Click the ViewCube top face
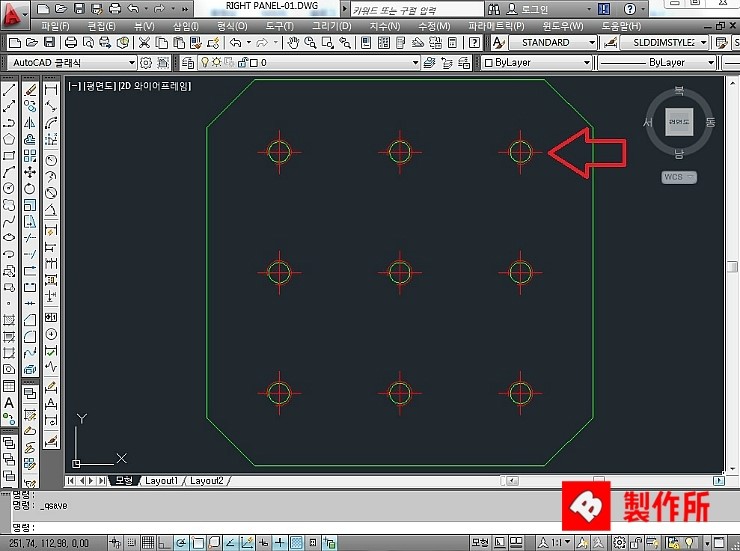740x551 pixels. (679, 122)
